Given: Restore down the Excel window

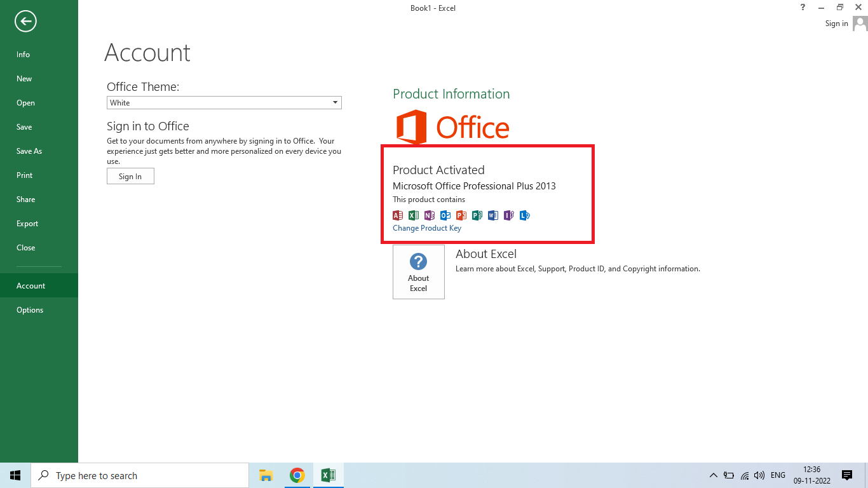Looking at the screenshot, I should click(840, 7).
